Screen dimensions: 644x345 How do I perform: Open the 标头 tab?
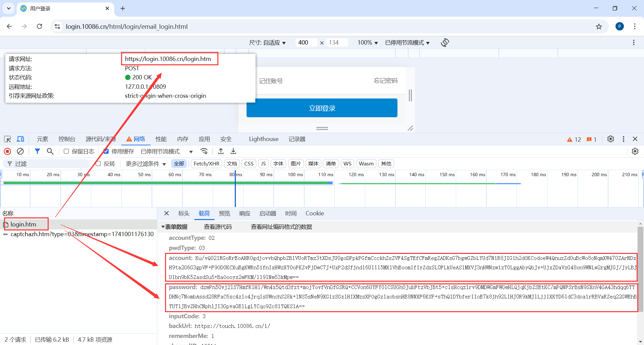pyautogui.click(x=184, y=213)
